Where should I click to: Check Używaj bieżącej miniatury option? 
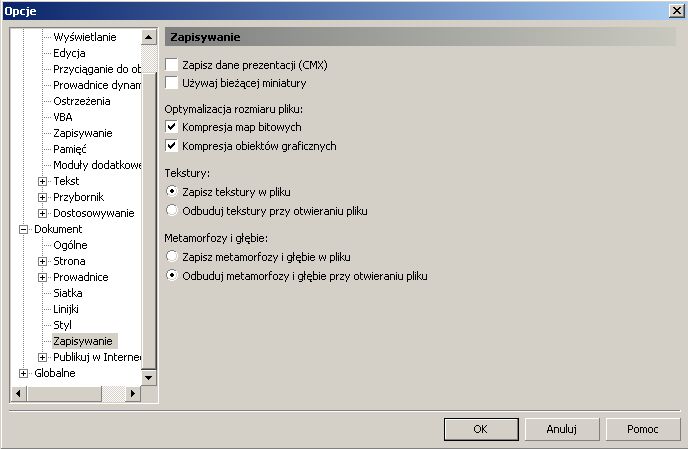(x=172, y=83)
